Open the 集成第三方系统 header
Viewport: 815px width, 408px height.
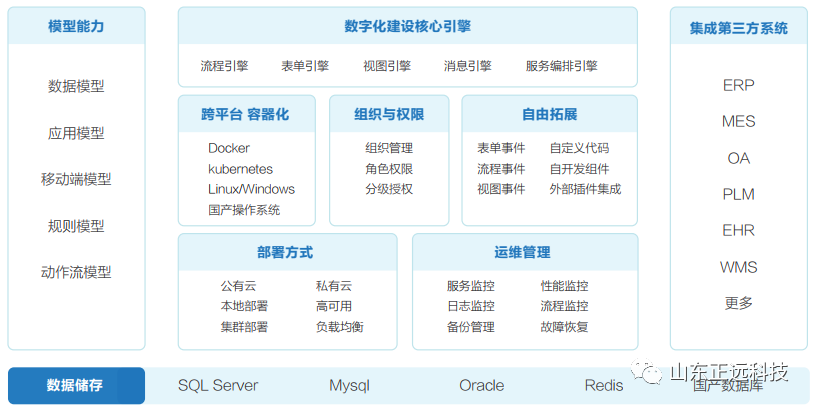[738, 27]
